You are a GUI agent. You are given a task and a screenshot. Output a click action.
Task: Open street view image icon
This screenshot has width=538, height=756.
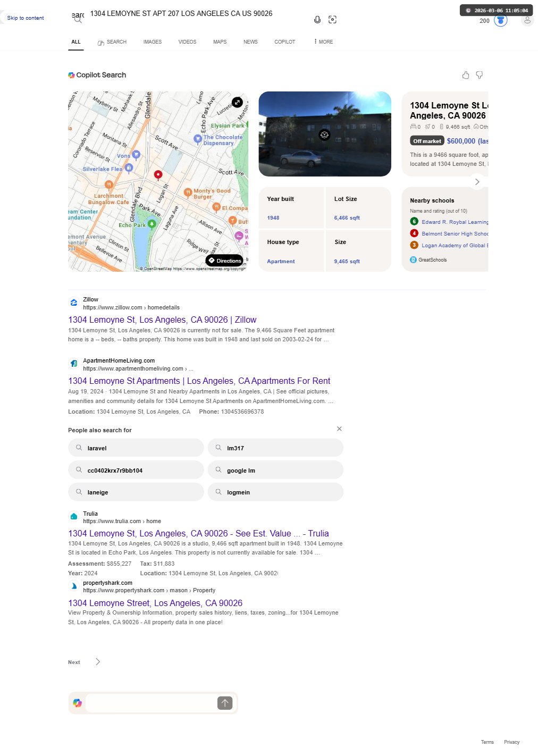[x=324, y=135]
